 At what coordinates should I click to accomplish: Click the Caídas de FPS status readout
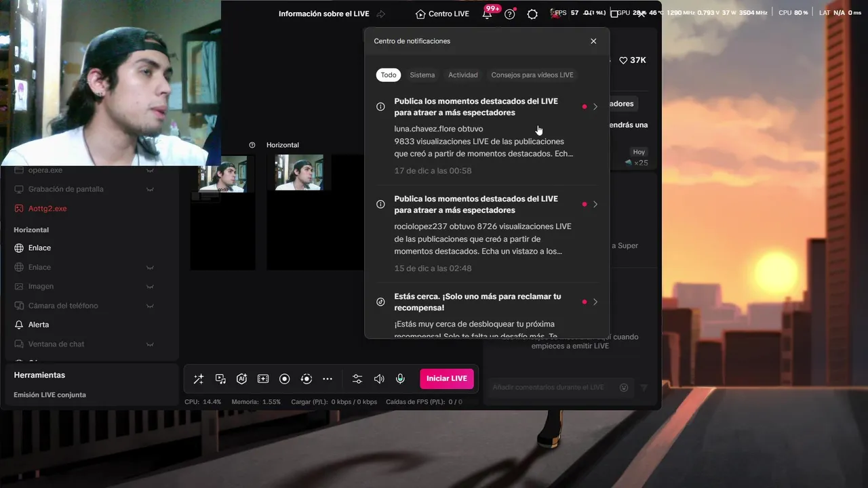[424, 402]
